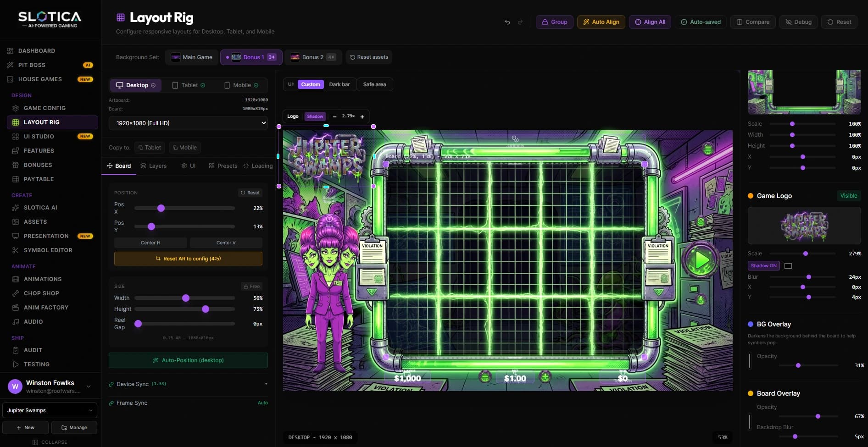Toggle the Safe area overlay
Screen dimensions: 868x447
[x=374, y=84]
